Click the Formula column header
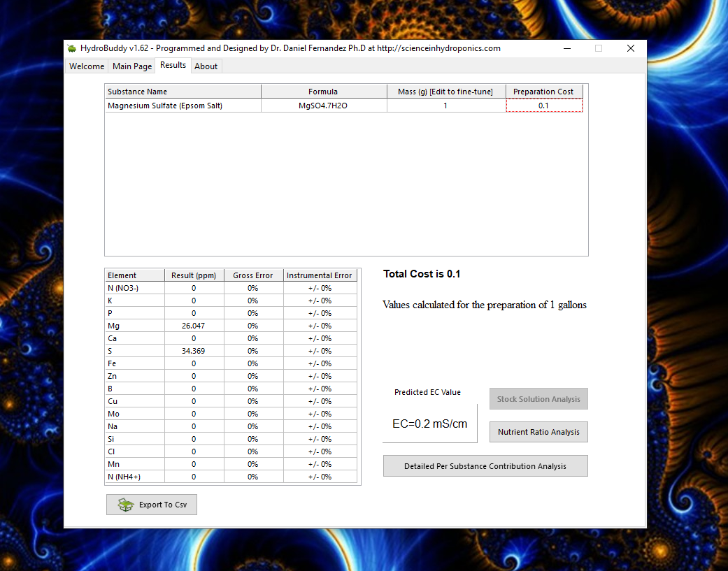Screen dimensions: 728x571 point(324,92)
